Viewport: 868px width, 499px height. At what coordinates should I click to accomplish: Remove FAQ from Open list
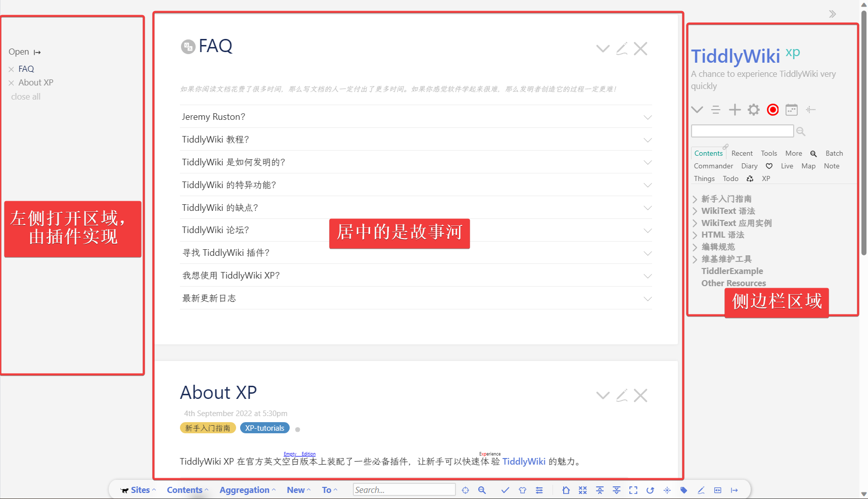coord(11,69)
